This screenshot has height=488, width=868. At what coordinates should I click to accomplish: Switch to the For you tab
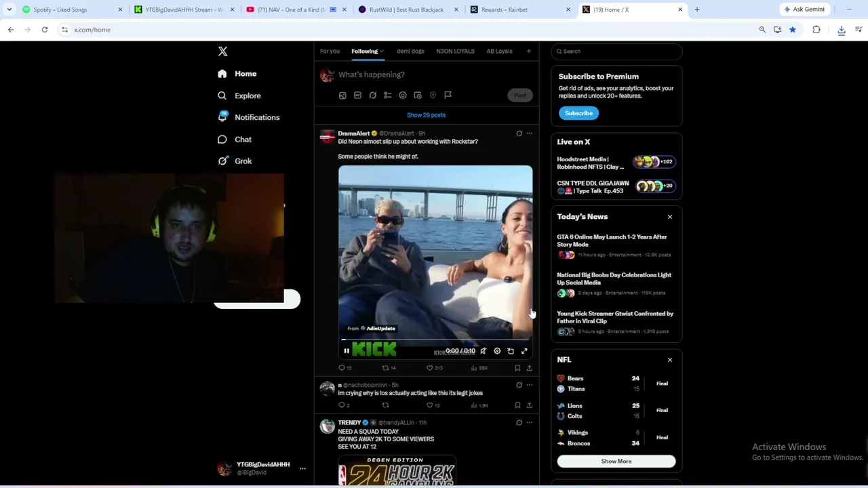pos(330,51)
